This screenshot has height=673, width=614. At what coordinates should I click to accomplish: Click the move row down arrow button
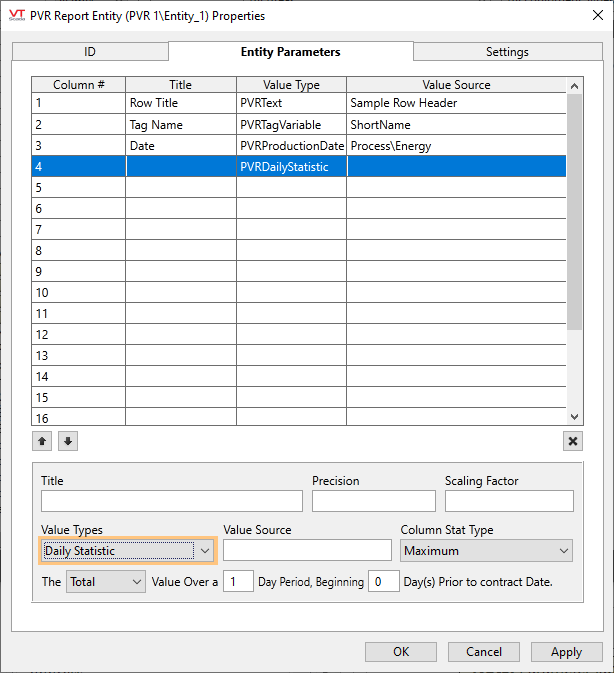click(x=67, y=441)
